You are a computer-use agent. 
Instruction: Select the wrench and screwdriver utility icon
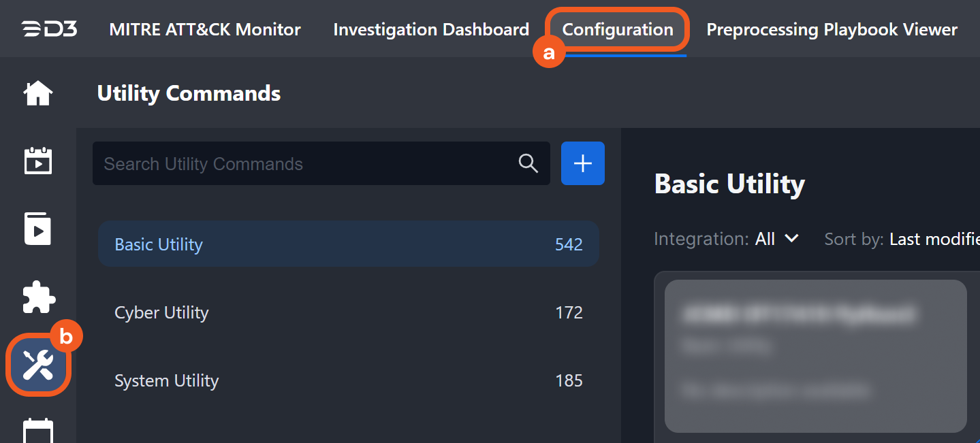(39, 365)
